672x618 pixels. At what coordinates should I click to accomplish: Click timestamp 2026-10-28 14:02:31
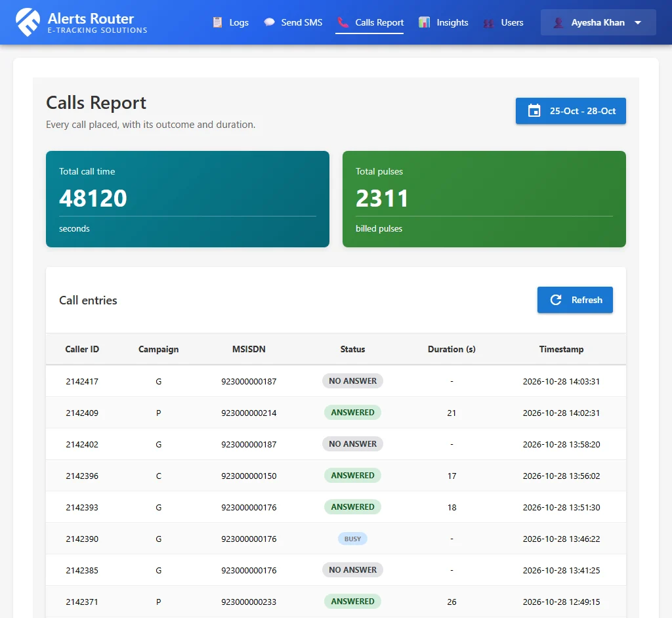point(562,413)
